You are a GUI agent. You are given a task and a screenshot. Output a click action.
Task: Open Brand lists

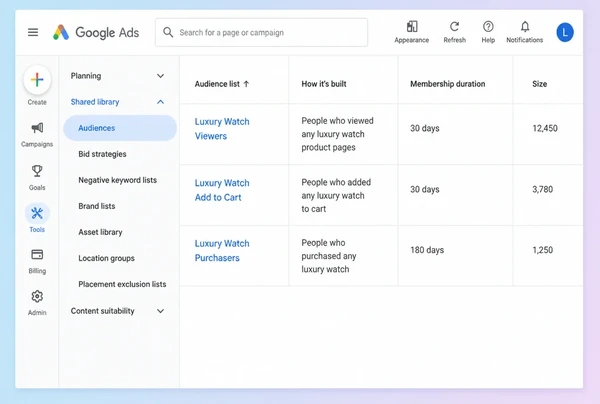(96, 206)
